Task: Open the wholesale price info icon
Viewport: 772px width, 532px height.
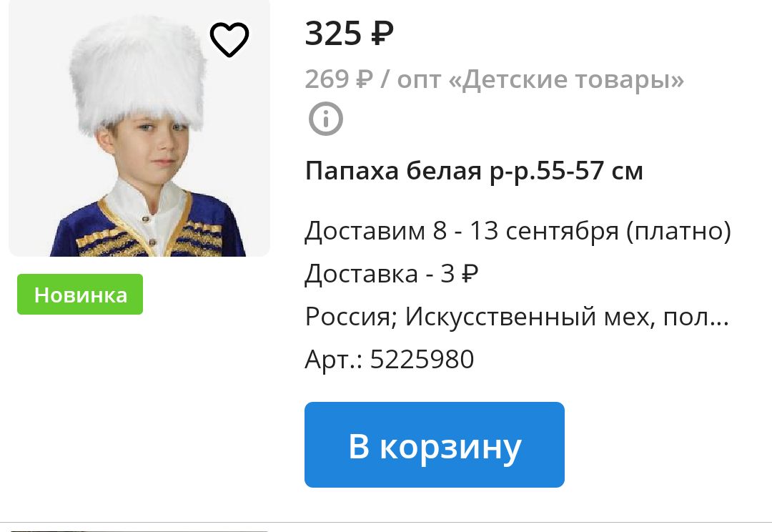Action: pyautogui.click(x=325, y=119)
